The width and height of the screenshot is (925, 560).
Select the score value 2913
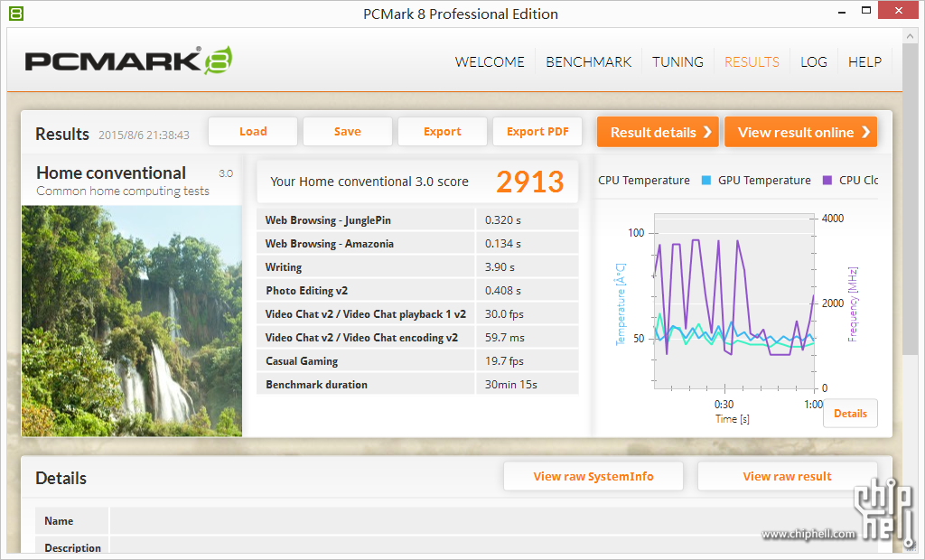[529, 182]
